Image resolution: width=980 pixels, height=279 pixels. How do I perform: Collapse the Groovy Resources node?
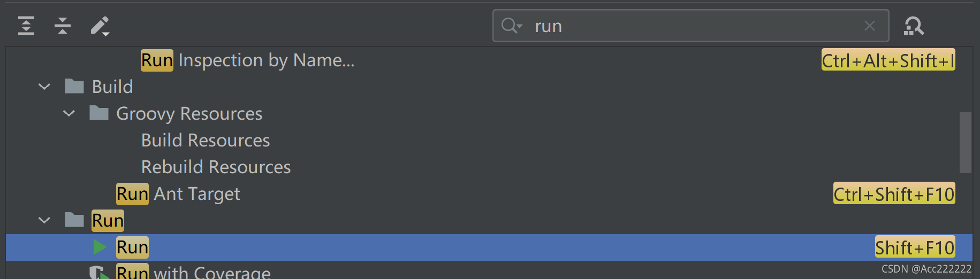click(x=69, y=113)
